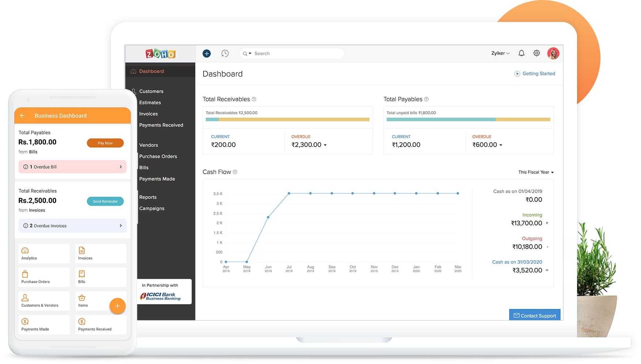Expand the 2 Overdue Invoices row
This screenshot has height=364, width=641.
tap(72, 226)
